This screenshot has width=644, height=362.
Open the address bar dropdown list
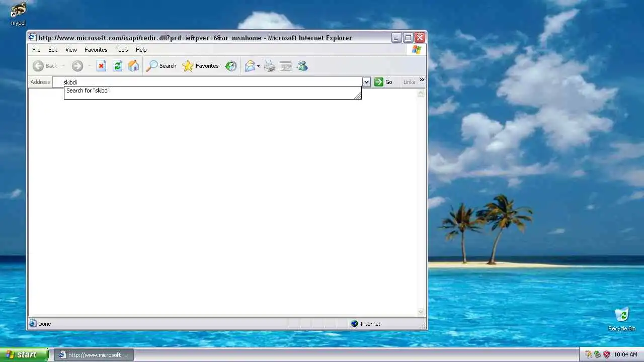366,82
